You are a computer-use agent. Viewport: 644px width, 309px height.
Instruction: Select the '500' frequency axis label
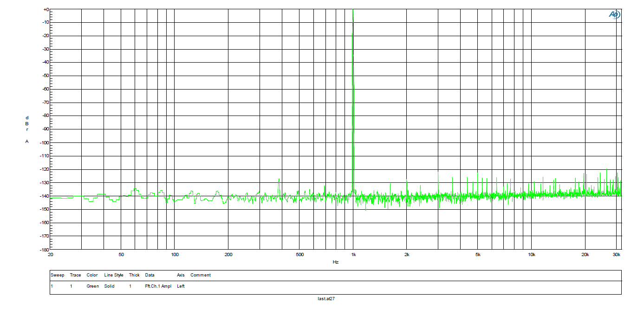(x=299, y=255)
